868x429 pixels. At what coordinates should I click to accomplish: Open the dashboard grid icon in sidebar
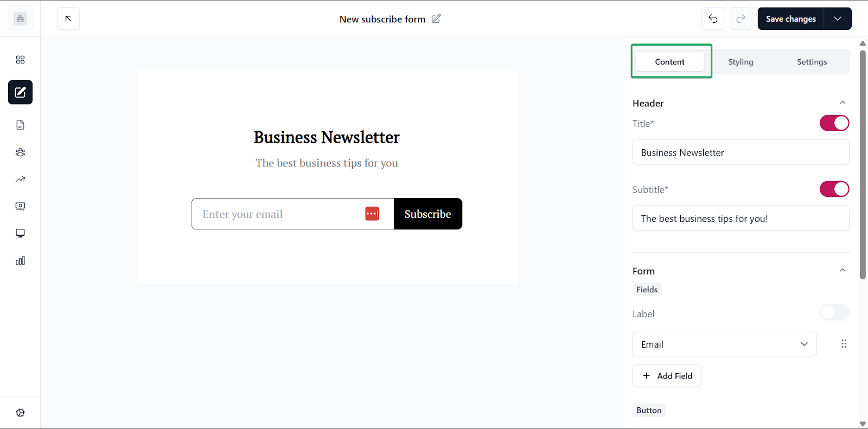[x=20, y=60]
